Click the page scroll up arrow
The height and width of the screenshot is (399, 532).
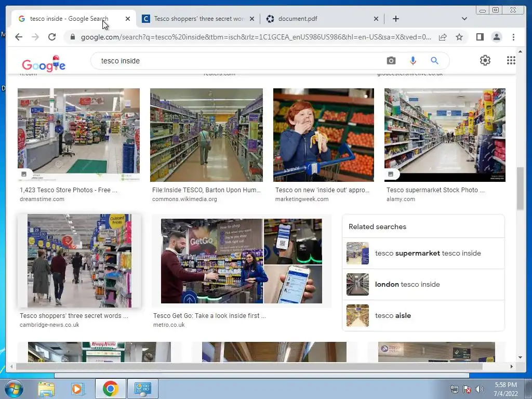point(520,51)
